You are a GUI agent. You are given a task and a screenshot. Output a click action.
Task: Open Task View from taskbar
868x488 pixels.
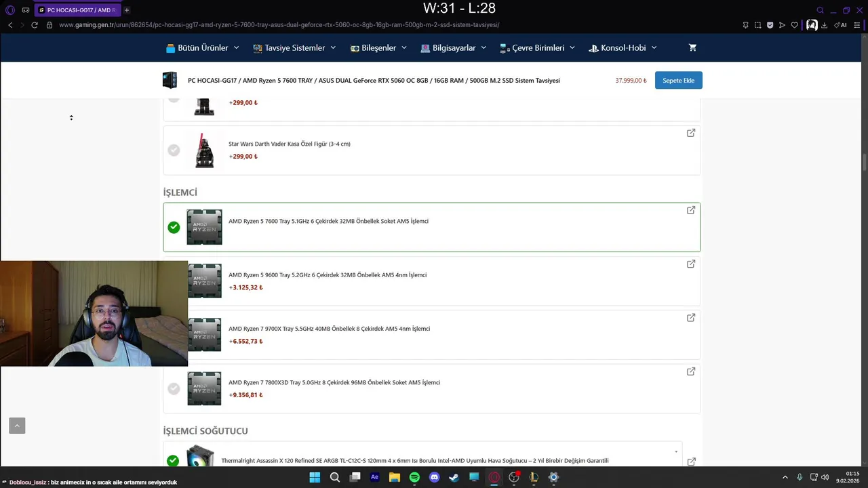[x=355, y=477]
